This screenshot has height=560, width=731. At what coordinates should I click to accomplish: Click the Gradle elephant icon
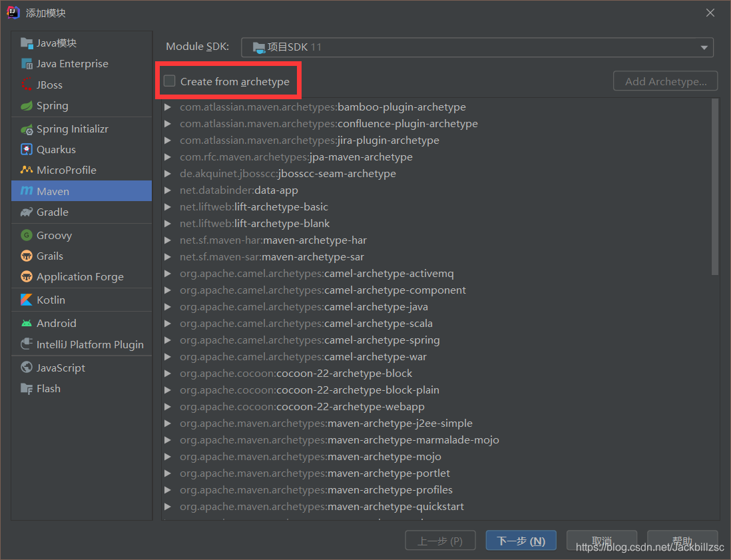tap(27, 212)
